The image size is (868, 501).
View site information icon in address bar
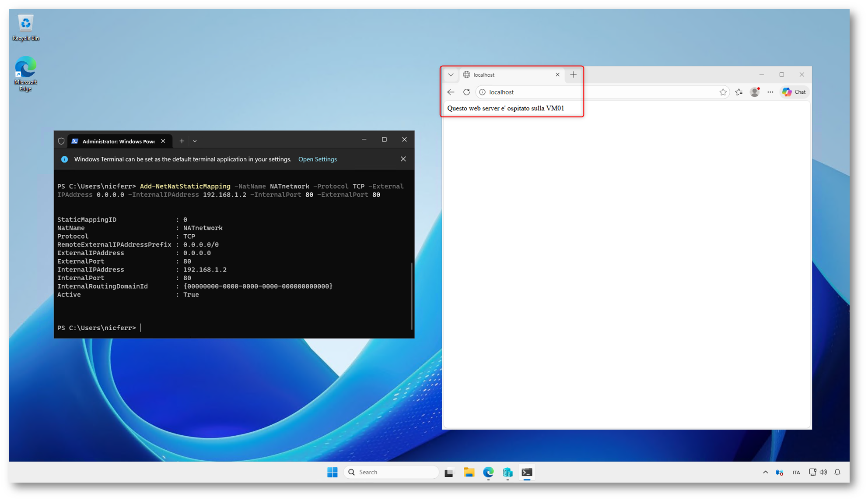pos(482,92)
